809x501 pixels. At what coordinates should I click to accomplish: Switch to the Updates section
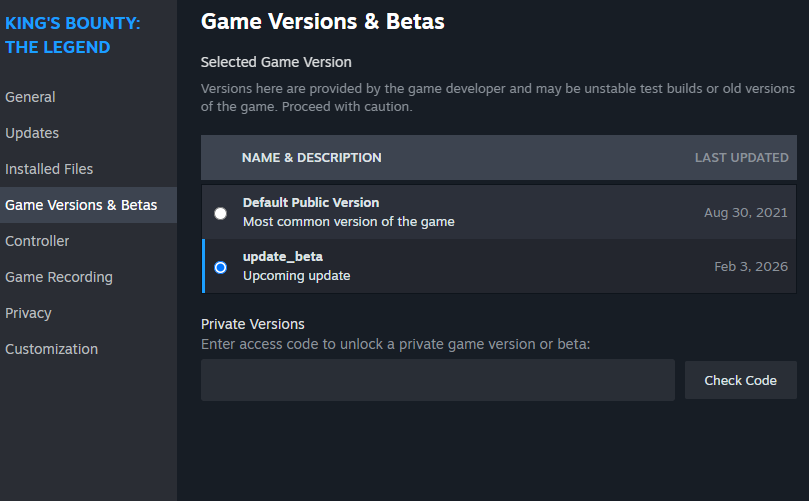tap(32, 133)
